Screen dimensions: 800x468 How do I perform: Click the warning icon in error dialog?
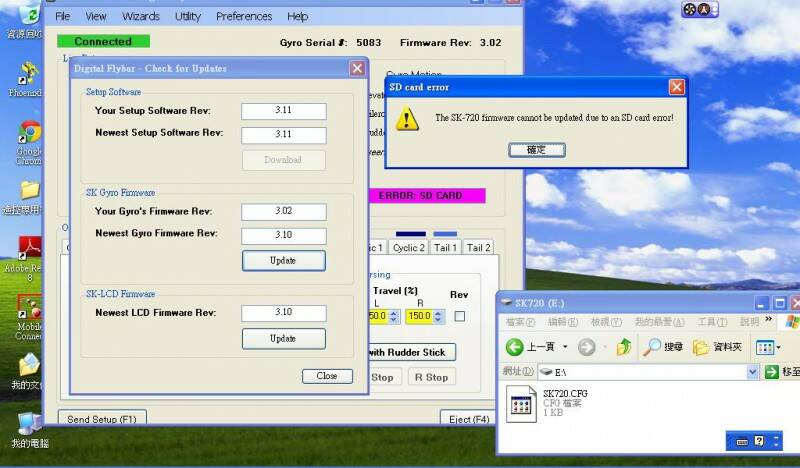(x=407, y=119)
